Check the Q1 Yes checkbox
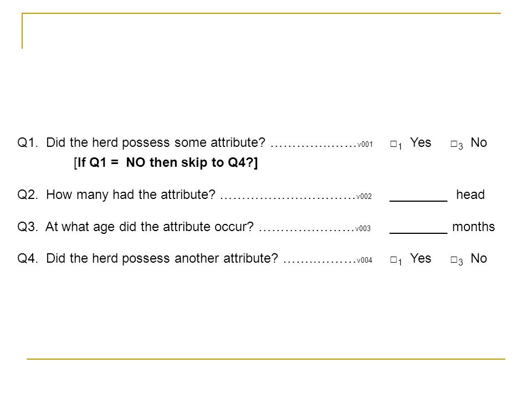532x399 pixels. tap(393, 144)
